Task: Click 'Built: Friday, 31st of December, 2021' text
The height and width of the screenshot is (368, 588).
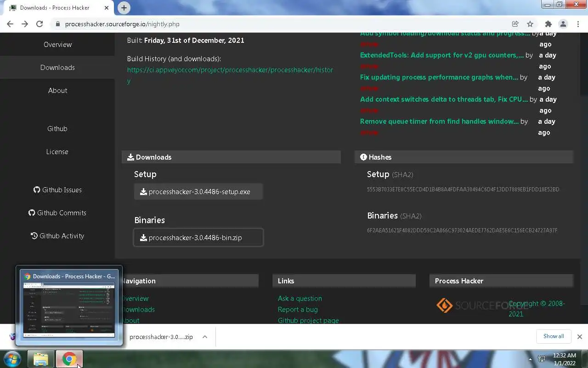Action: (186, 40)
